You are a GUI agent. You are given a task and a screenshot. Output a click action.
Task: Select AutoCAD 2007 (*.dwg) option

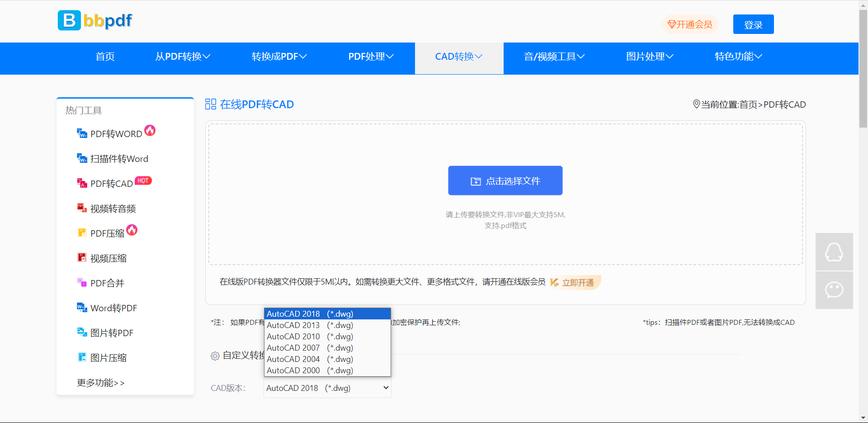[x=327, y=347]
